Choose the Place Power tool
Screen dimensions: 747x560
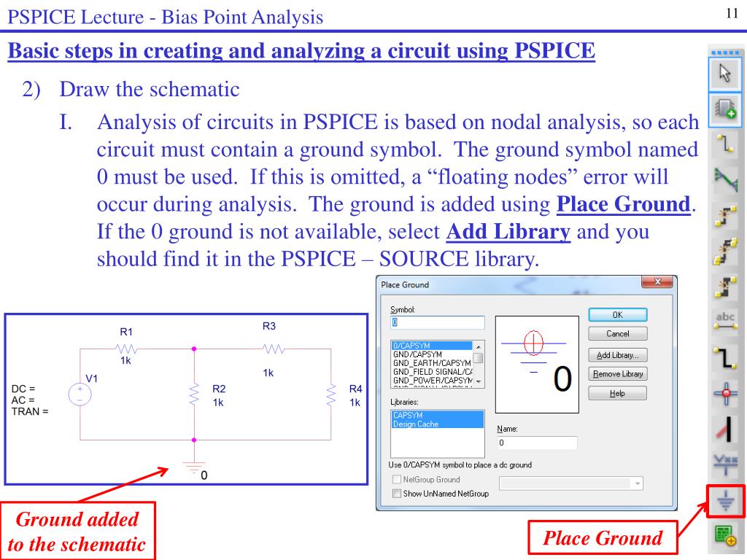(725, 464)
